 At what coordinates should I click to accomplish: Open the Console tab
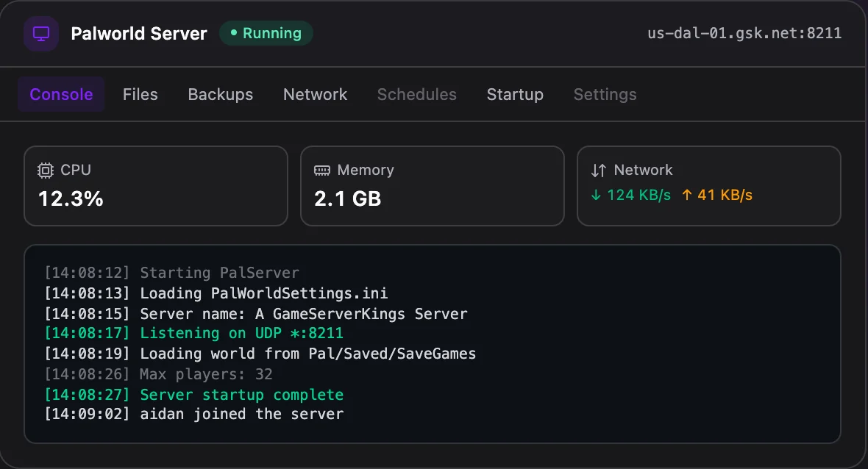[x=61, y=95]
